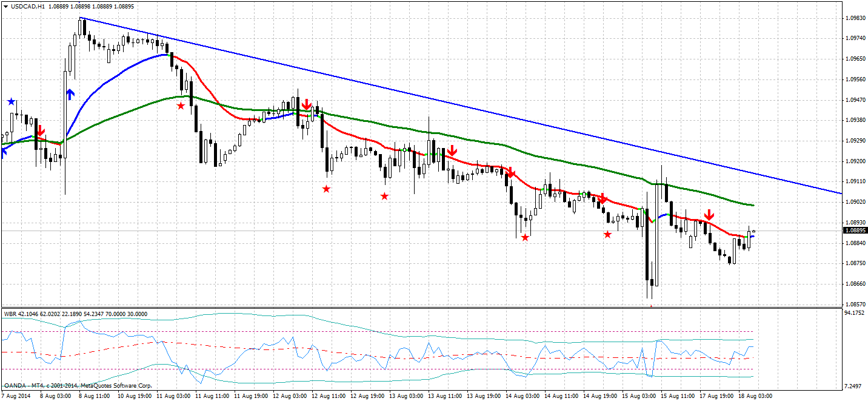
Task: Select the blue star marker on the left
Action: [x=12, y=101]
